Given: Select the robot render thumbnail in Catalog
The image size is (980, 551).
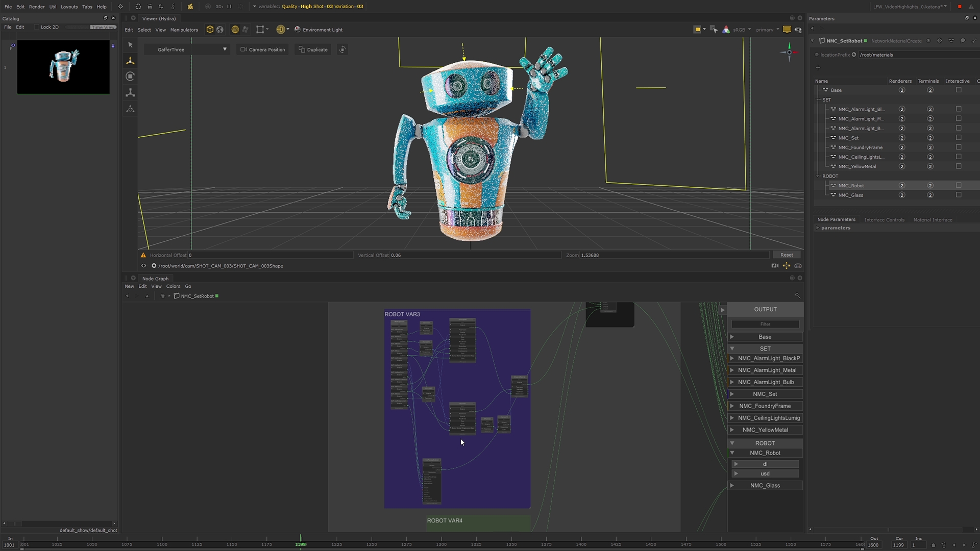Looking at the screenshot, I should coord(63,67).
